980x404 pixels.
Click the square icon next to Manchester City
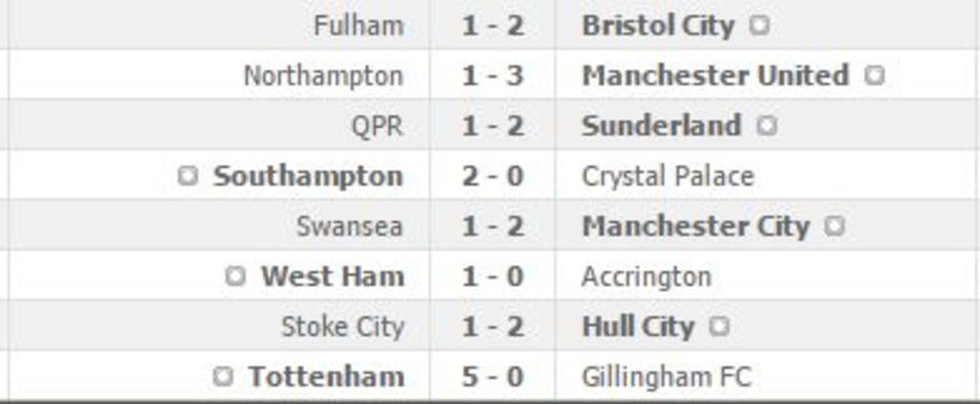pyautogui.click(x=834, y=227)
